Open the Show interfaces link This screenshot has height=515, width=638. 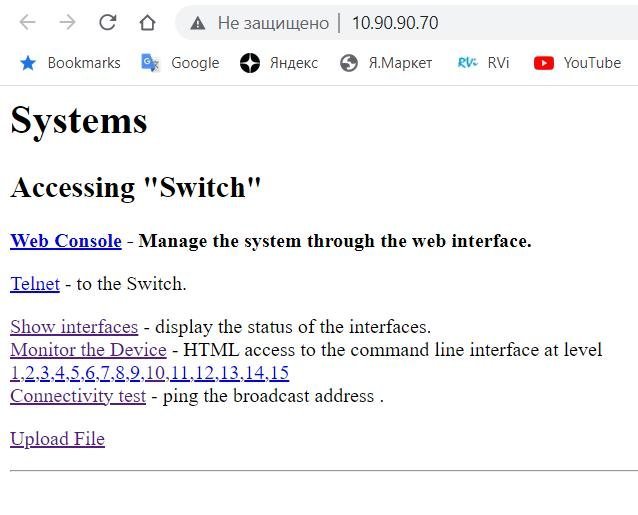[x=74, y=327]
